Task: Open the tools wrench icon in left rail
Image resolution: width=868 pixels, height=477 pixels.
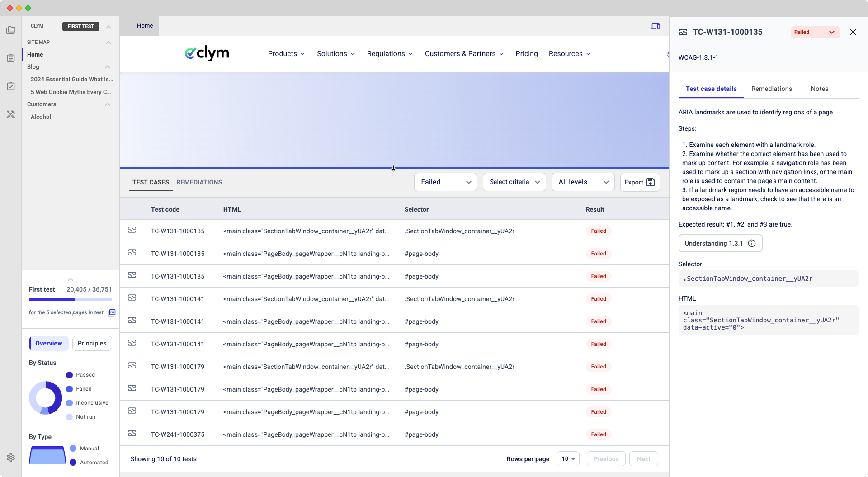Action: pos(11,114)
